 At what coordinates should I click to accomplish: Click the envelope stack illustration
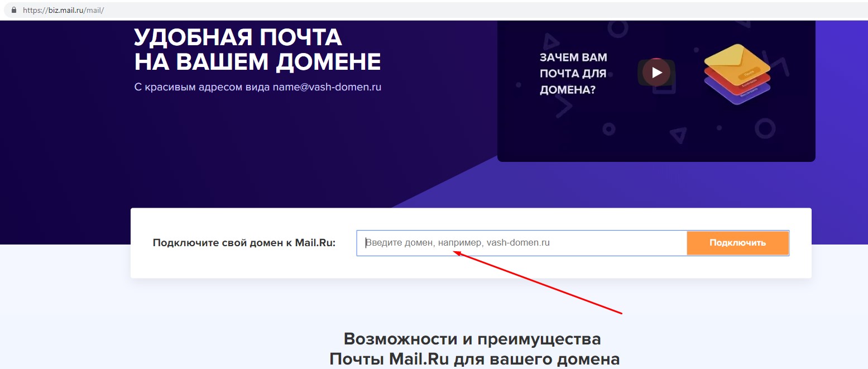pyautogui.click(x=737, y=74)
